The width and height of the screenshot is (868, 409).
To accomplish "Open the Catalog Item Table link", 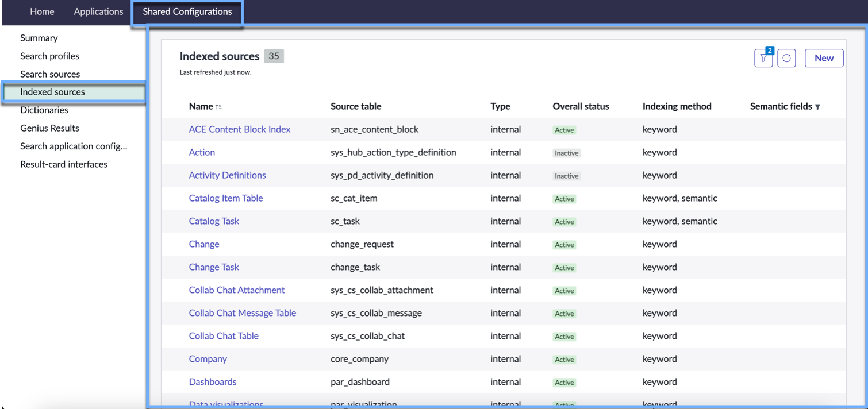I will click(226, 198).
